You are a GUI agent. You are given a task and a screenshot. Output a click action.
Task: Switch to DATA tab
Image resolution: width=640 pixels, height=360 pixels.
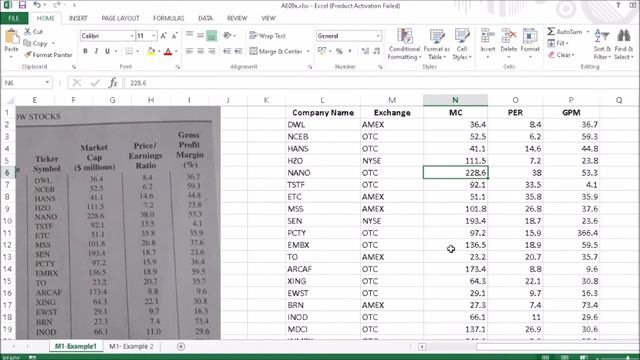[205, 18]
